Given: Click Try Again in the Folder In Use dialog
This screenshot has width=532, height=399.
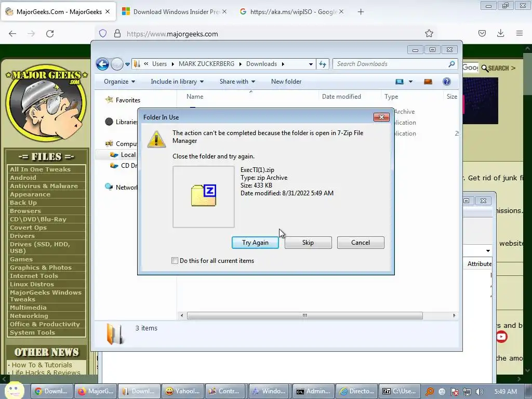Looking at the screenshot, I should click(x=255, y=243).
